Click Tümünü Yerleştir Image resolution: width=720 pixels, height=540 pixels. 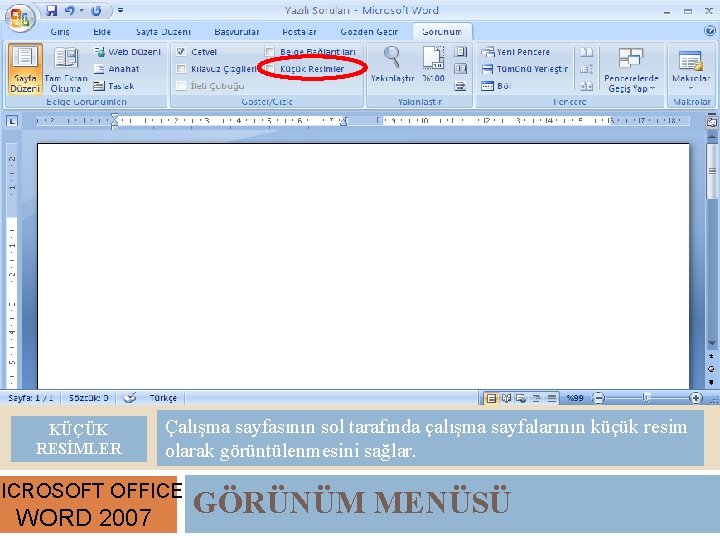[x=525, y=69]
